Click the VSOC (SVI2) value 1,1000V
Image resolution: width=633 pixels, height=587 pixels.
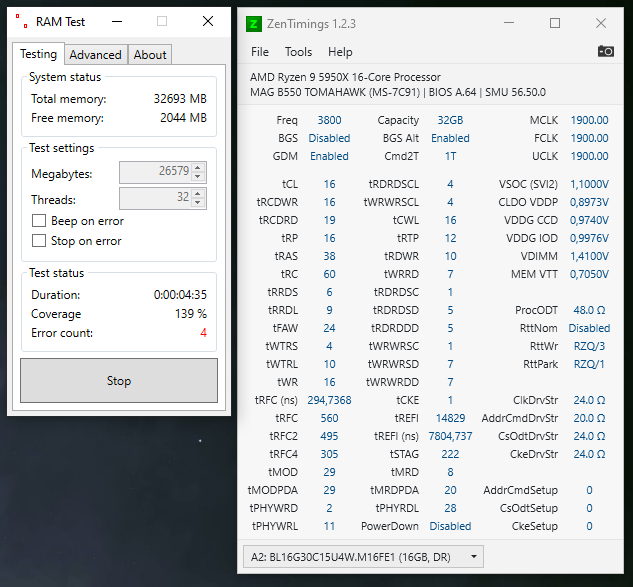[x=589, y=184]
